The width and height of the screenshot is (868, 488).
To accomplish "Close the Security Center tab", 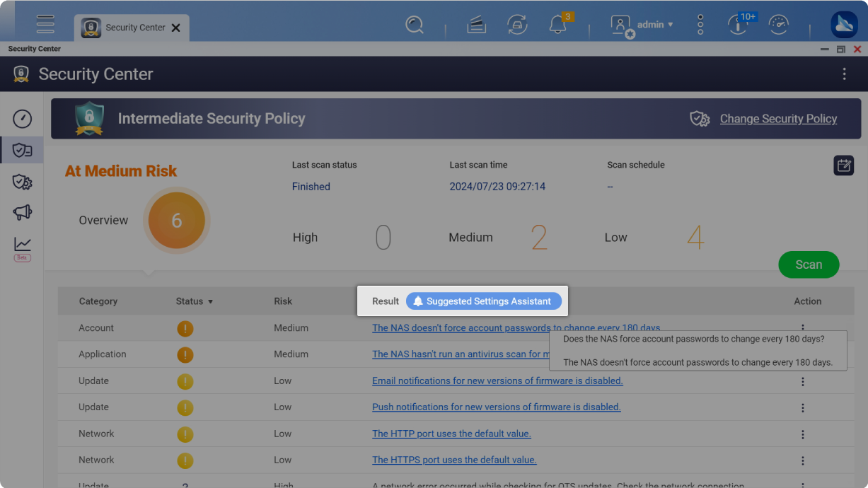I will tap(175, 28).
